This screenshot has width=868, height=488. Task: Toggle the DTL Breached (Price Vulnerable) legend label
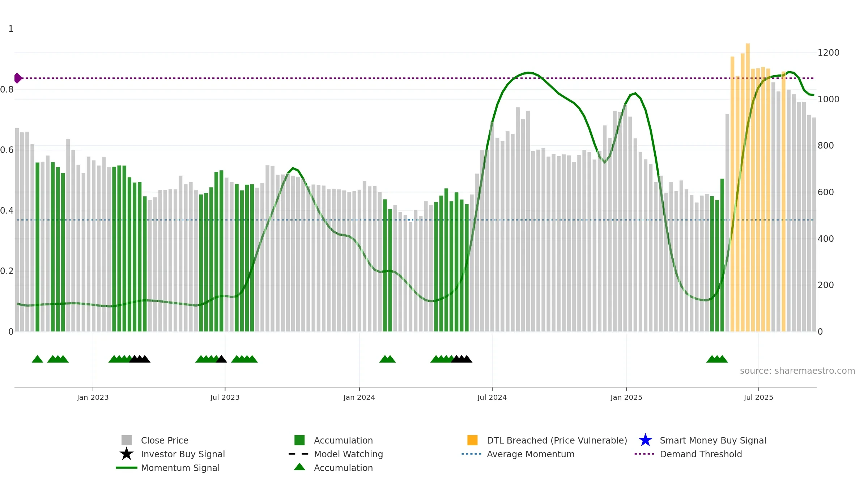557,440
